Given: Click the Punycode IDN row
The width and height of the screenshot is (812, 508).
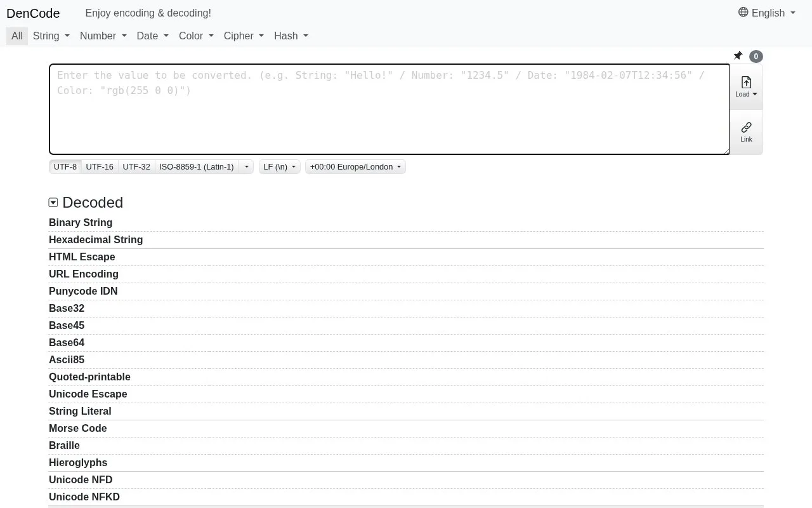Looking at the screenshot, I should click(x=406, y=291).
